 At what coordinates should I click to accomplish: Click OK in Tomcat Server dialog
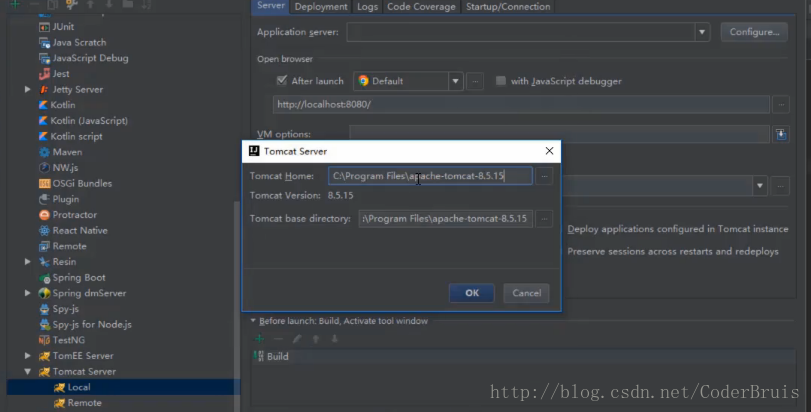472,293
